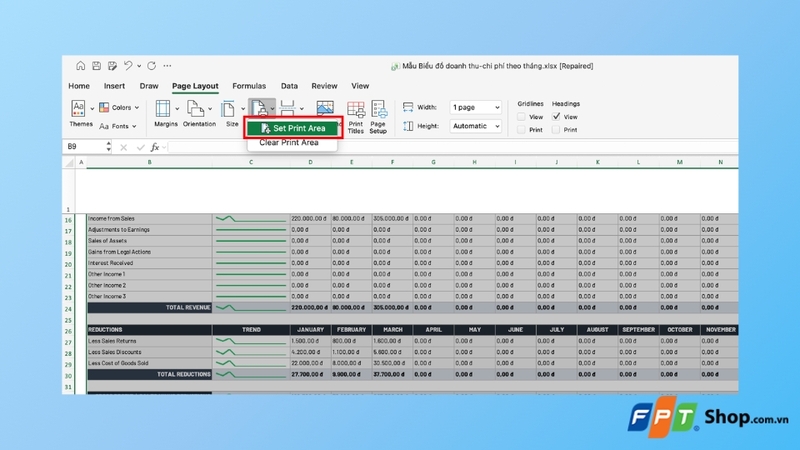Viewport: 800px width, 450px height.
Task: Open the Margins tool
Action: point(163,109)
